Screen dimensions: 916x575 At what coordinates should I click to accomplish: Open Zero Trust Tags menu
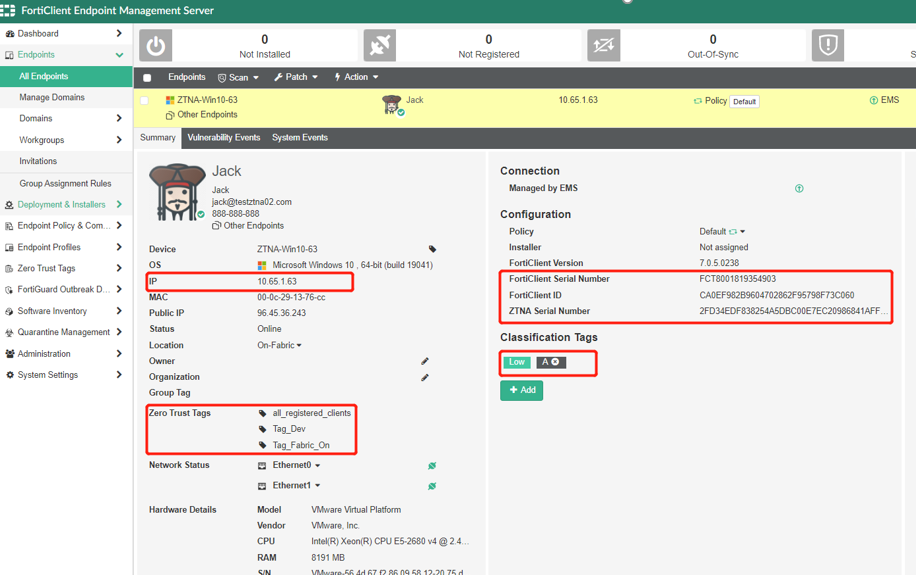tap(66, 268)
